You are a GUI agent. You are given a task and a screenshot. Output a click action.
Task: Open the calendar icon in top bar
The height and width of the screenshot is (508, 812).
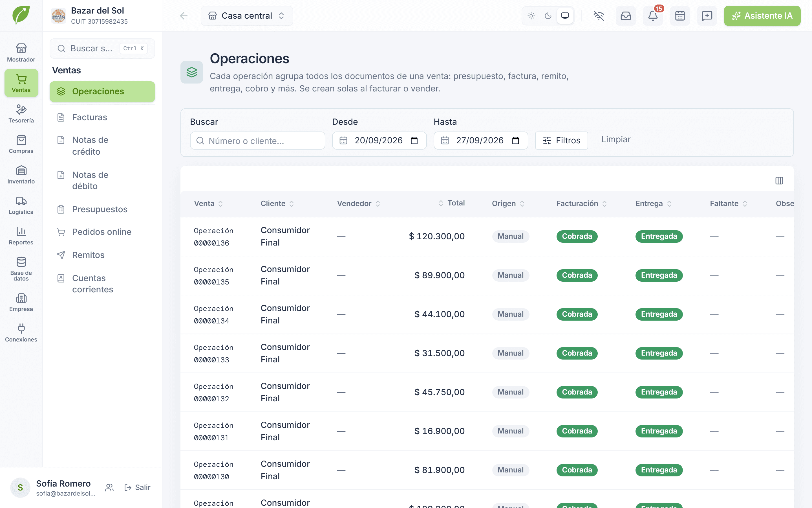point(680,16)
